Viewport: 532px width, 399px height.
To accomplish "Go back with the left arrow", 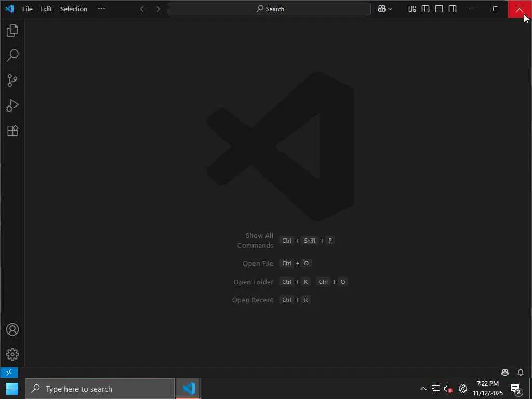I will coord(143,9).
